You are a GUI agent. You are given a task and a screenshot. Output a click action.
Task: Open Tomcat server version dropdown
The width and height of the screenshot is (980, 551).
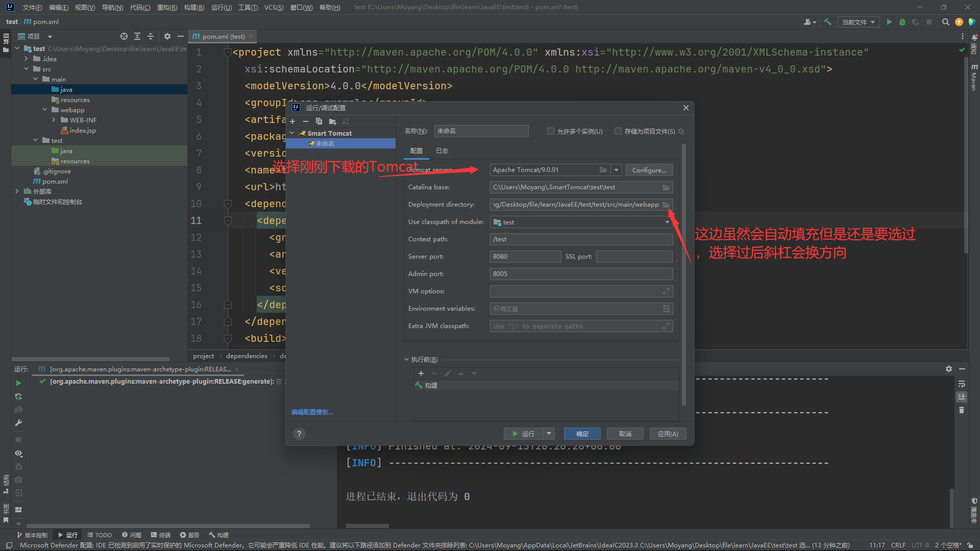(616, 170)
